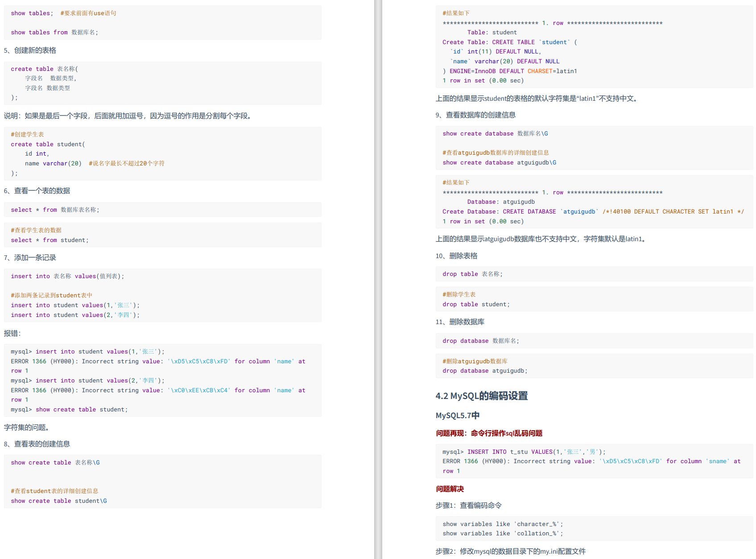Screen dimensions: 756x559
Task: Select heading '8、查看表的创建信息'
Action: click(37, 444)
